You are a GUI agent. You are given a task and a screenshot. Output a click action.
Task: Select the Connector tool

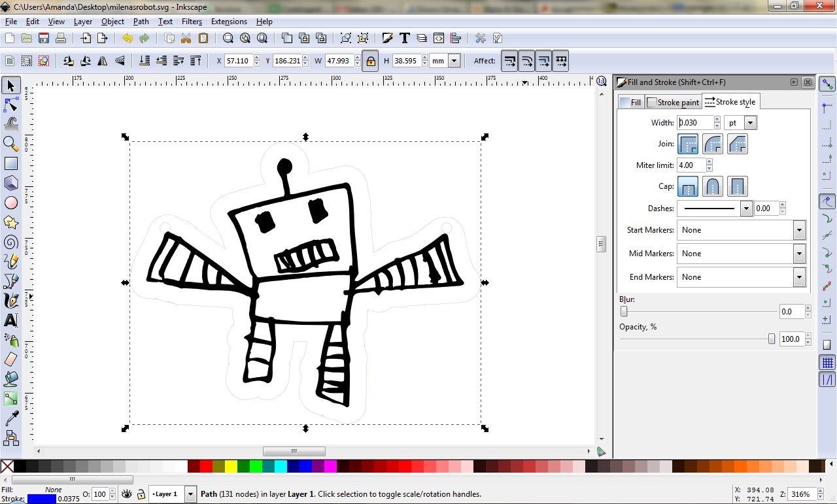(x=10, y=437)
